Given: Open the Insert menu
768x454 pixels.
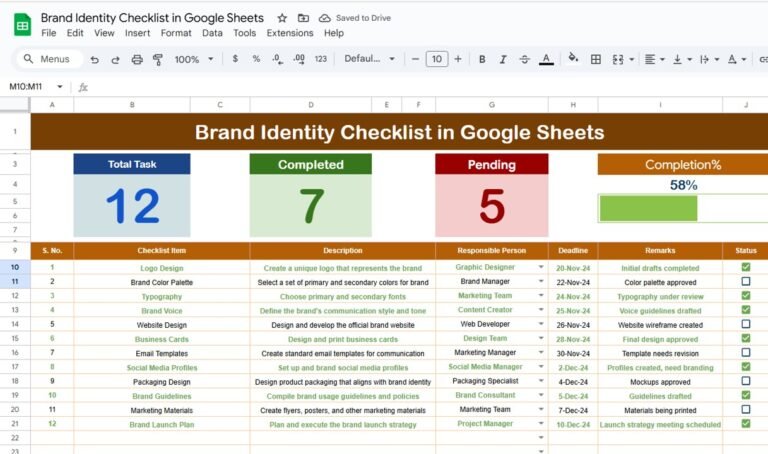Looking at the screenshot, I should pyautogui.click(x=137, y=33).
